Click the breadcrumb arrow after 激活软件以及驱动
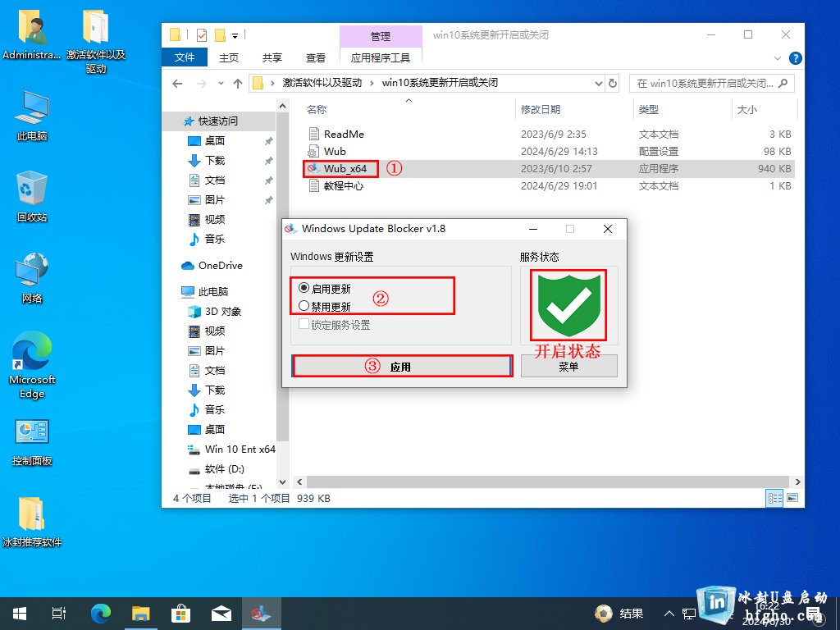 372,83
